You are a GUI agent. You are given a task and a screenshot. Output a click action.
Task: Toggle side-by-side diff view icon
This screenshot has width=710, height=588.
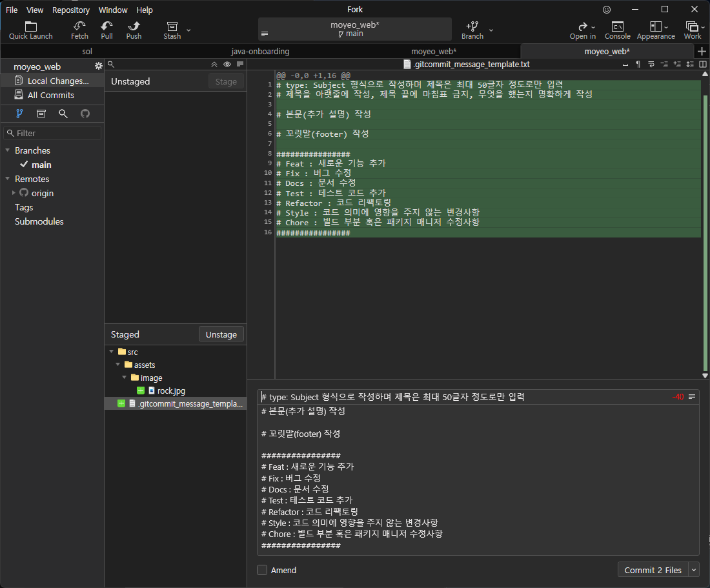point(703,65)
